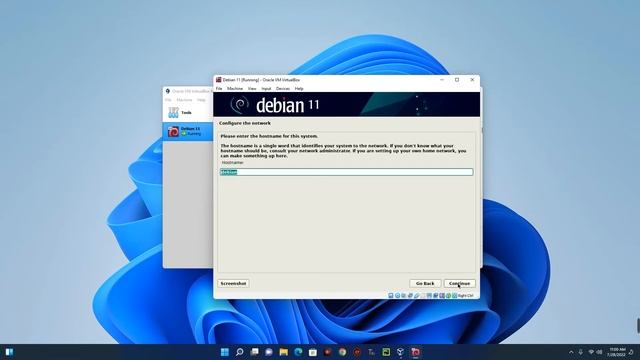Open the File menu in Debian 11 VM window
This screenshot has width=640, height=360.
(x=219, y=89)
